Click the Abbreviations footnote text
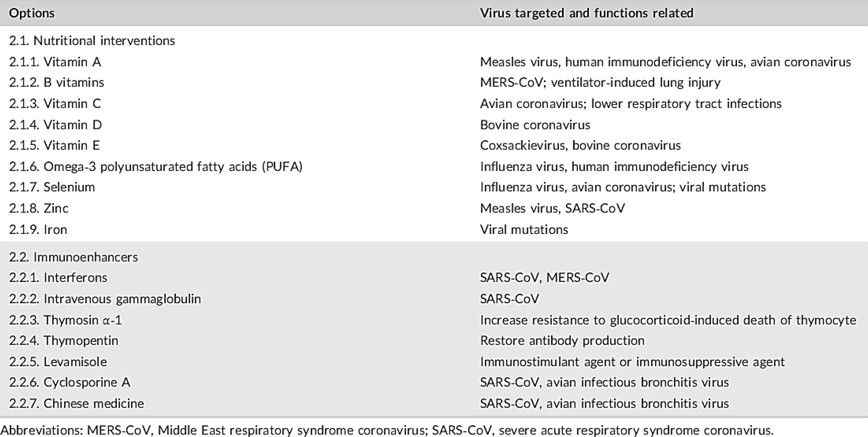The width and height of the screenshot is (868, 437). coord(386,430)
